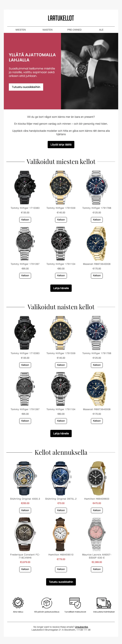Open the NAISTEN menu item

(47, 30)
